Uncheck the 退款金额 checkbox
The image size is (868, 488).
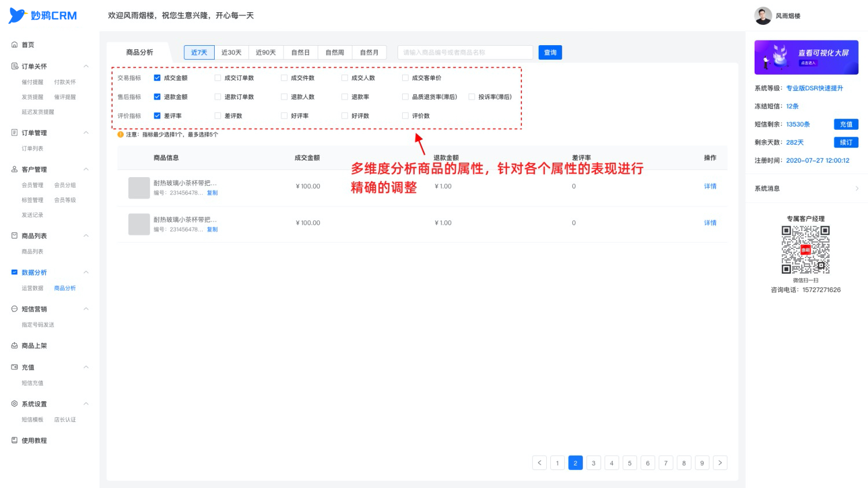(x=157, y=97)
